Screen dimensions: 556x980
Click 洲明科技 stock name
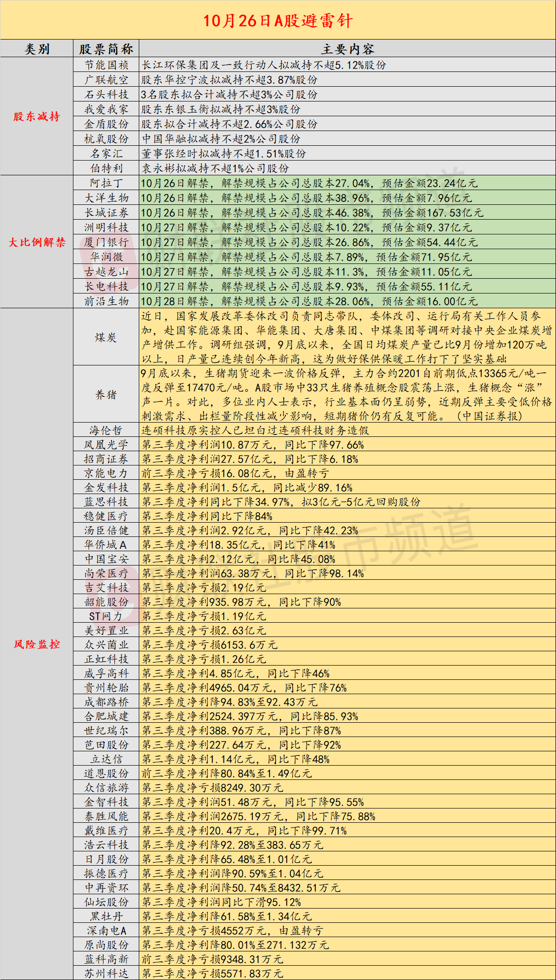pos(106,227)
